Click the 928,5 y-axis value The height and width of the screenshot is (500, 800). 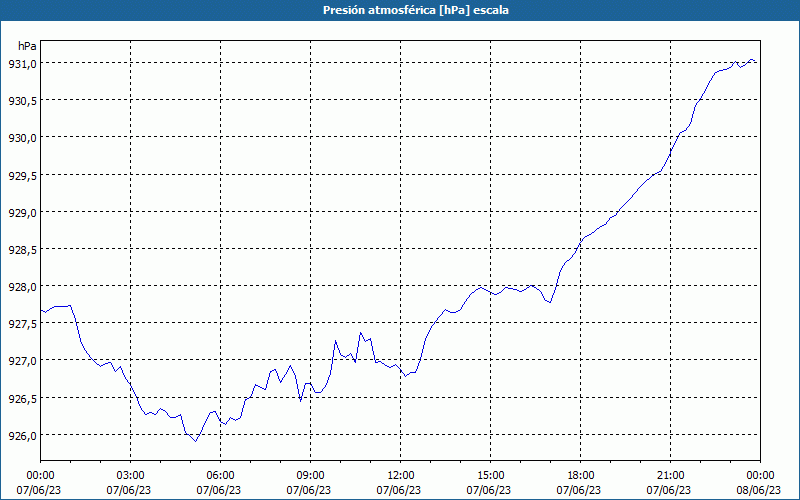(x=22, y=249)
